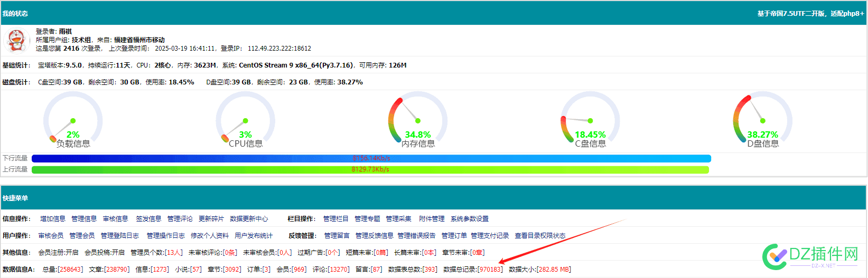The height and width of the screenshot is (278, 868).
Task: Open the 管理评论 link
Action: pos(180,219)
